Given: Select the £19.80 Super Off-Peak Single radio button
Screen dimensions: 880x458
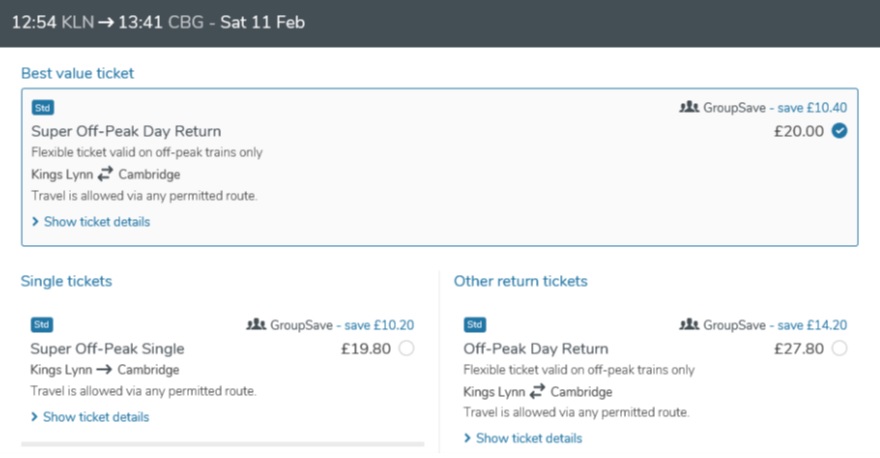Looking at the screenshot, I should (x=406, y=349).
